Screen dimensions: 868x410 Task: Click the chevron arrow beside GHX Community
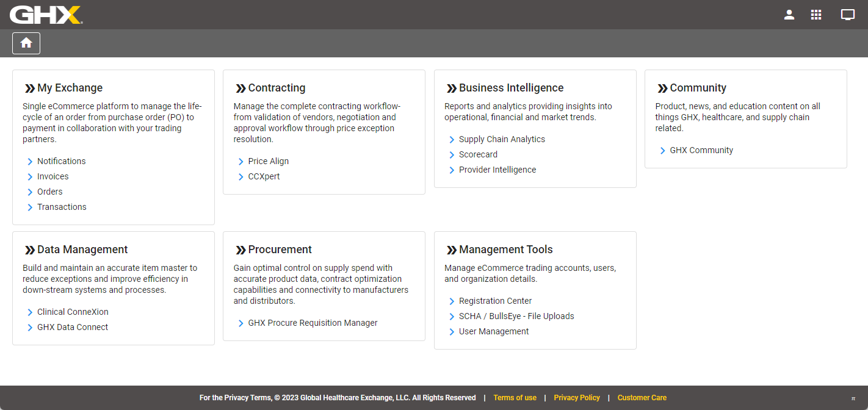pyautogui.click(x=663, y=151)
